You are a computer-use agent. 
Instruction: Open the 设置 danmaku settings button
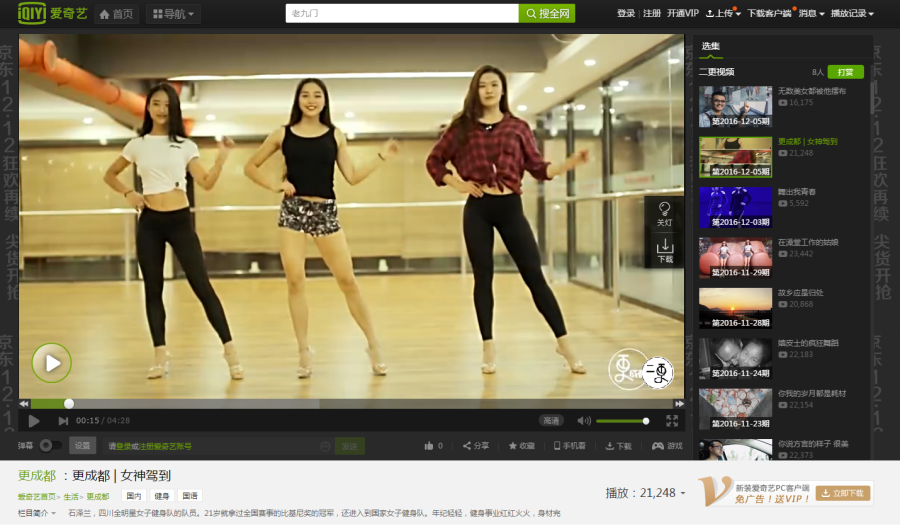coord(82,445)
